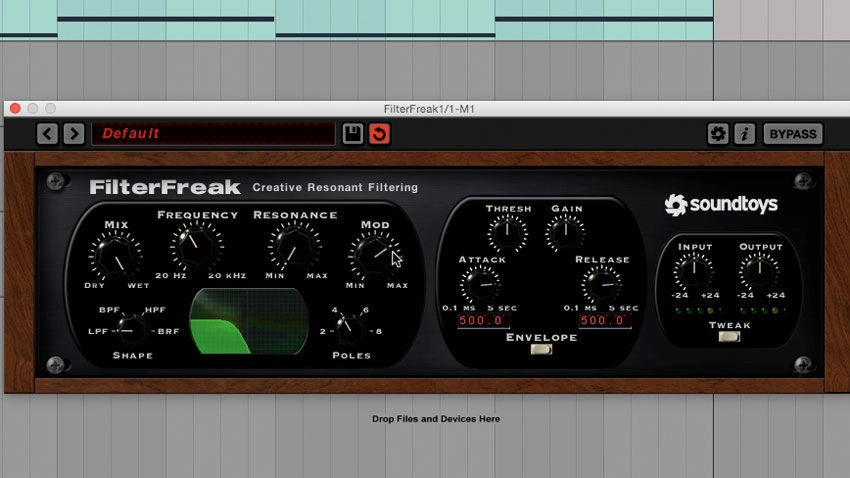Click the Mix dry/wet knob
Image resolution: width=850 pixels, height=478 pixels.
tap(115, 255)
